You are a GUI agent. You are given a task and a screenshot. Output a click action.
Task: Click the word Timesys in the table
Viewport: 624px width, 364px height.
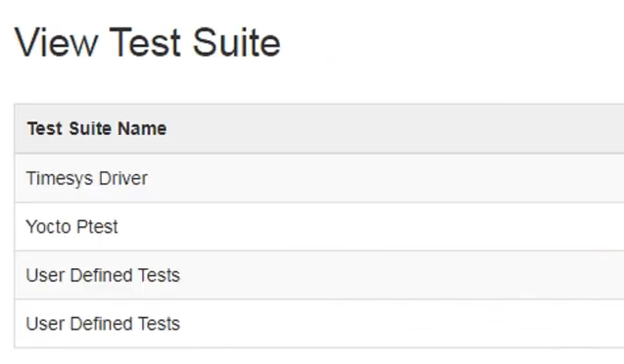60,178
